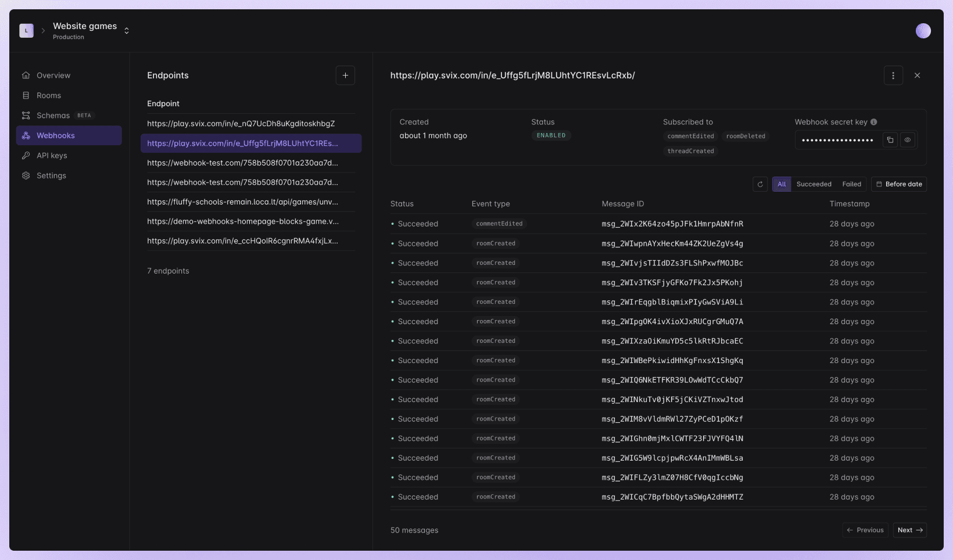953x560 pixels.
Task: Open the user profile avatar menu
Action: pos(923,30)
